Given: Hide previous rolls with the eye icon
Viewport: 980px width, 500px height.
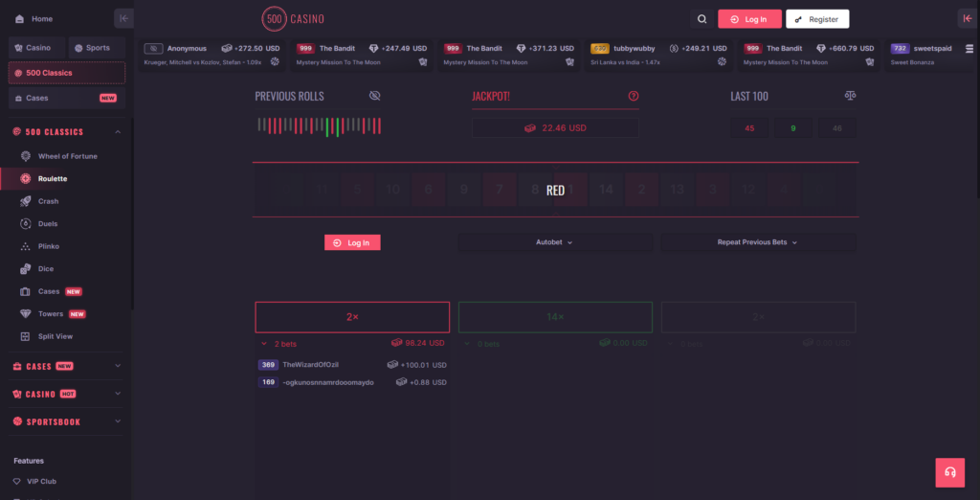Looking at the screenshot, I should 374,96.
